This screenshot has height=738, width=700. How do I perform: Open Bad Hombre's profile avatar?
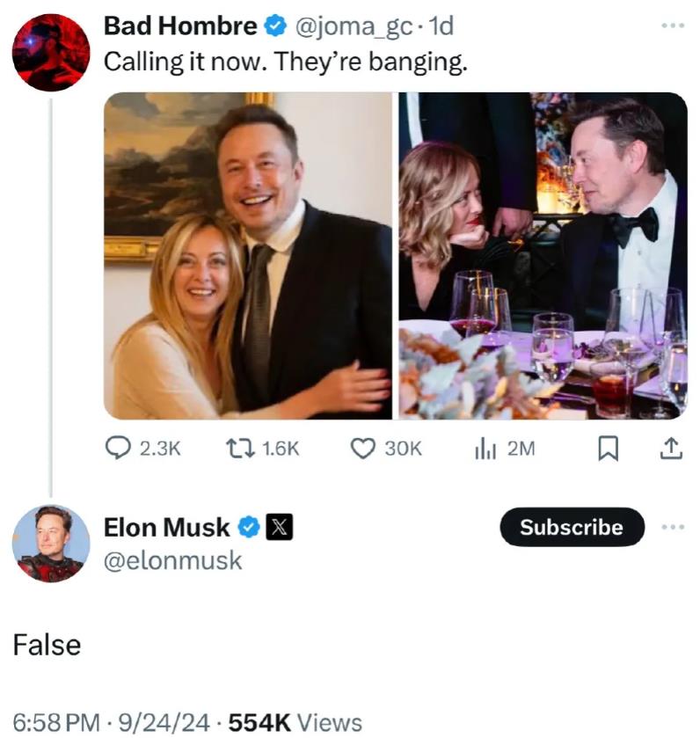click(x=51, y=53)
